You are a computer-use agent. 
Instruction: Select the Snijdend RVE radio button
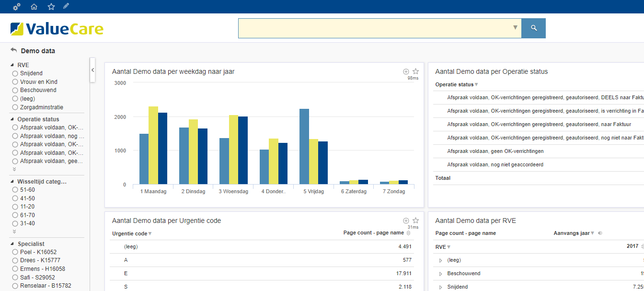pos(15,73)
